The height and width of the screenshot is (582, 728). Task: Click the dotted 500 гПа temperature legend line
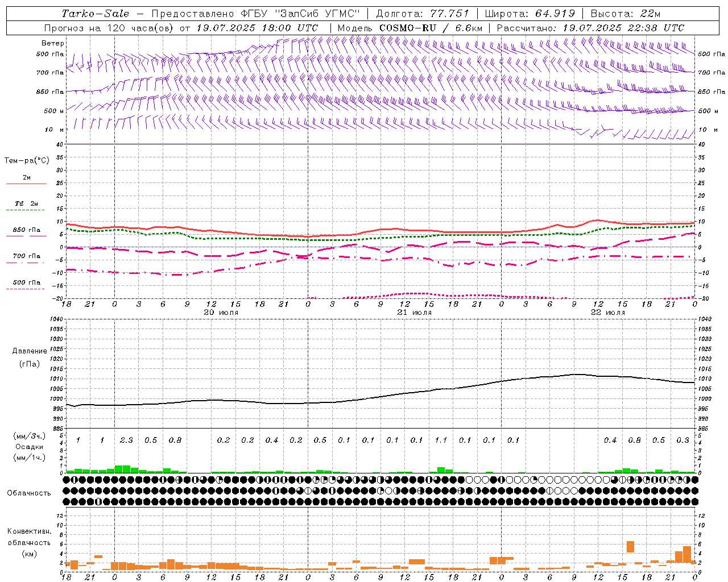(25, 289)
